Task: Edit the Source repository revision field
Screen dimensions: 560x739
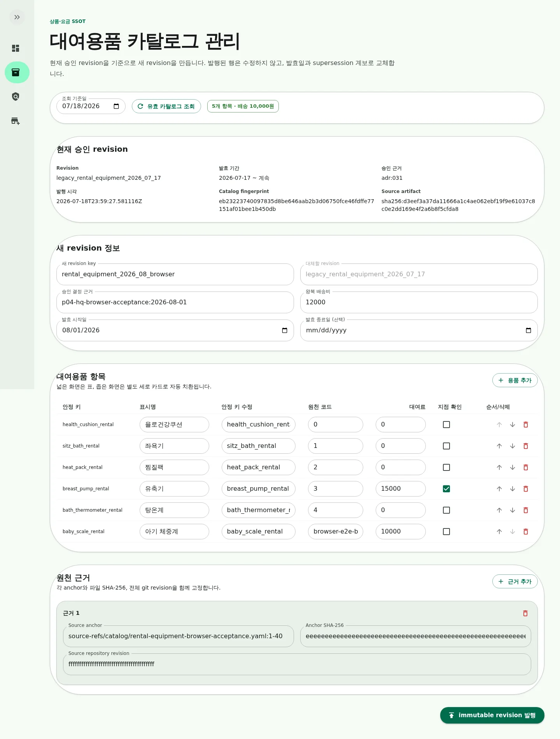Action: 297,664
